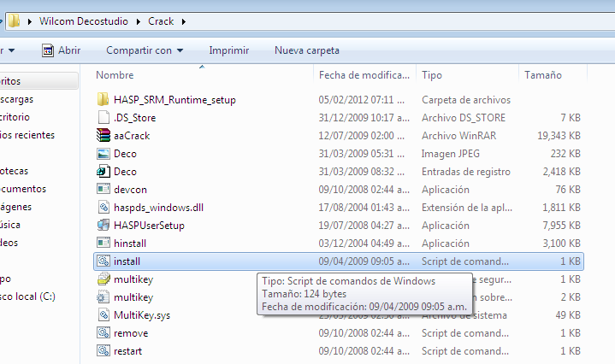Viewport: 615px width, 364px height.
Task: Click the 7,955 KB size cell
Action: 562,226
